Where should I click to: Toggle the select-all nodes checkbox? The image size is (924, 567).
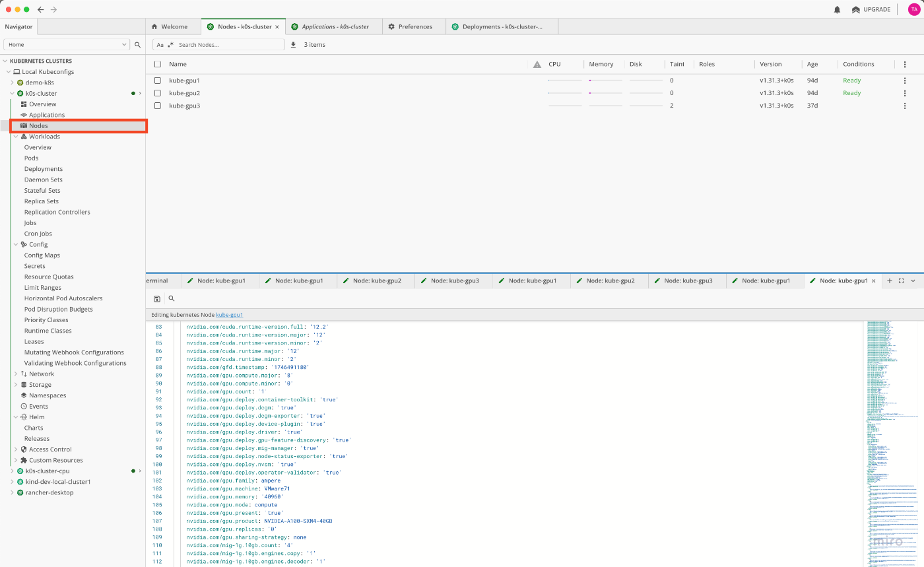pyautogui.click(x=158, y=64)
